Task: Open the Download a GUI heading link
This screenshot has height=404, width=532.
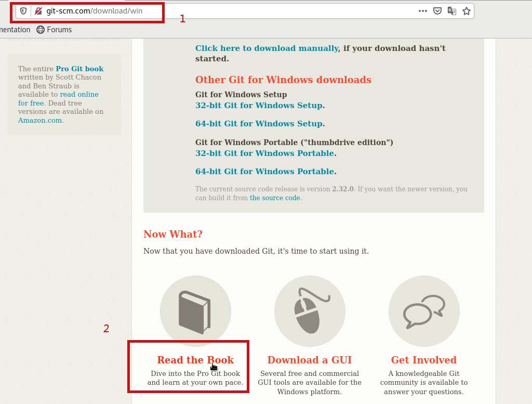Action: (x=310, y=360)
